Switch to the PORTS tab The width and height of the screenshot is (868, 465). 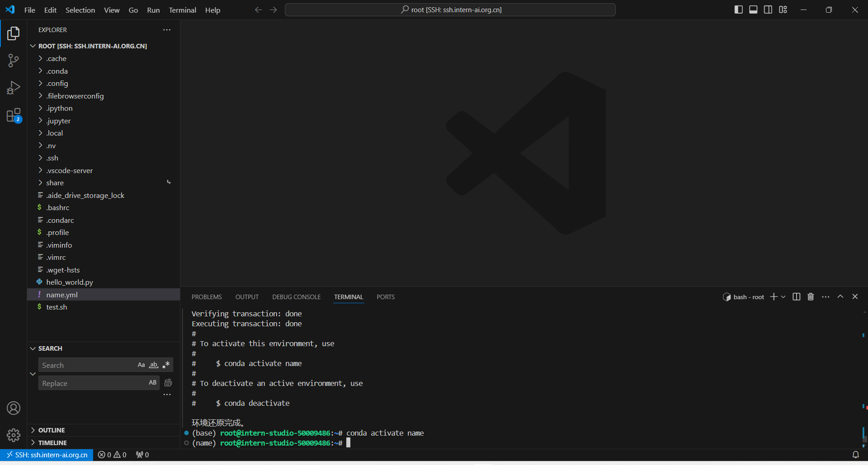(x=386, y=297)
